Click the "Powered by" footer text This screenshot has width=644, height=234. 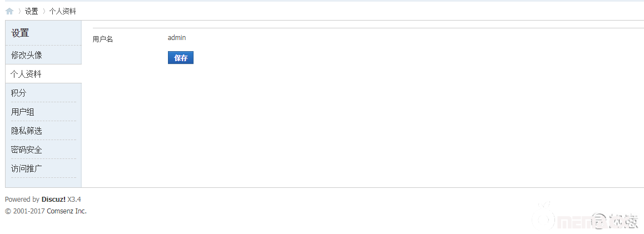click(22, 200)
